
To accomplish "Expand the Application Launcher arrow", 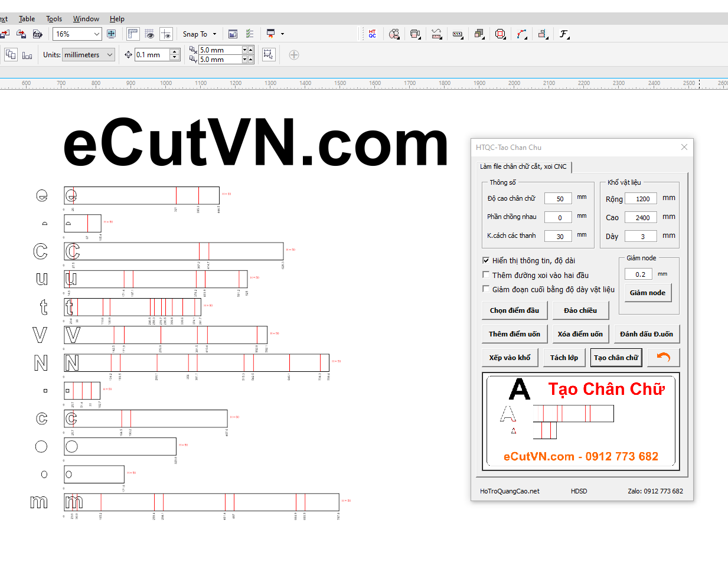I will point(282,34).
